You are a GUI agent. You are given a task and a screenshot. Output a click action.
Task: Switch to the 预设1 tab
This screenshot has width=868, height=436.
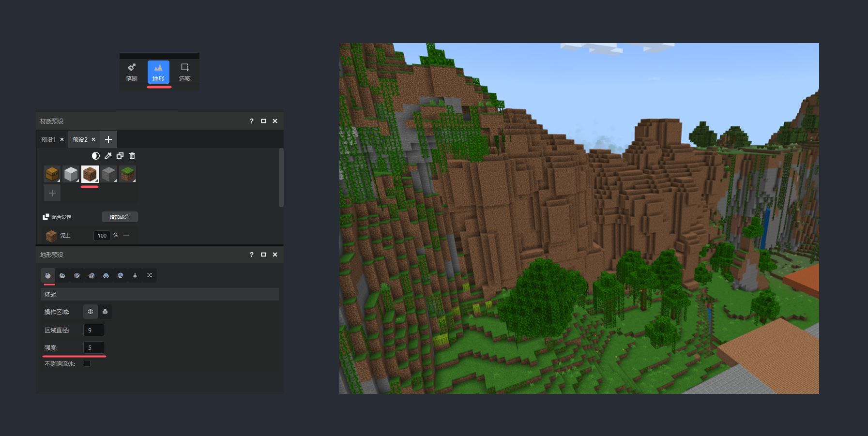point(48,139)
